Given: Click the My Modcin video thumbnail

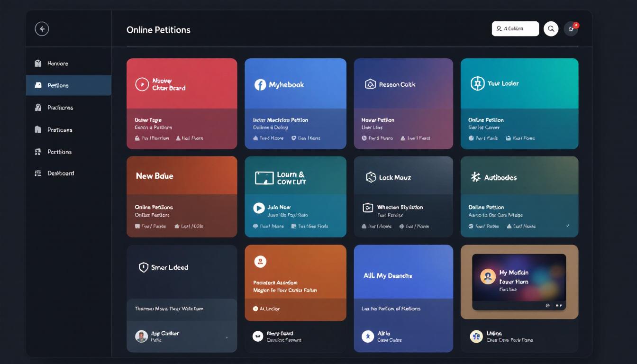Looking at the screenshot, I should pos(519,282).
